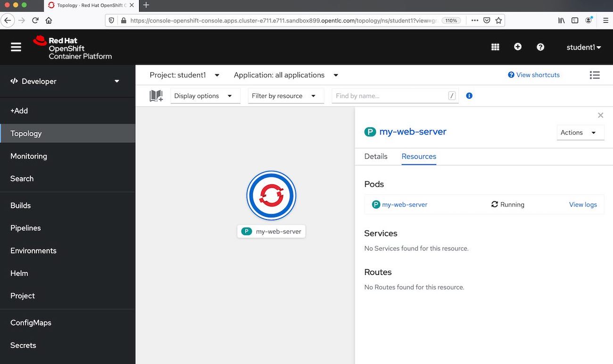Open the Actions dropdown menu

(580, 132)
